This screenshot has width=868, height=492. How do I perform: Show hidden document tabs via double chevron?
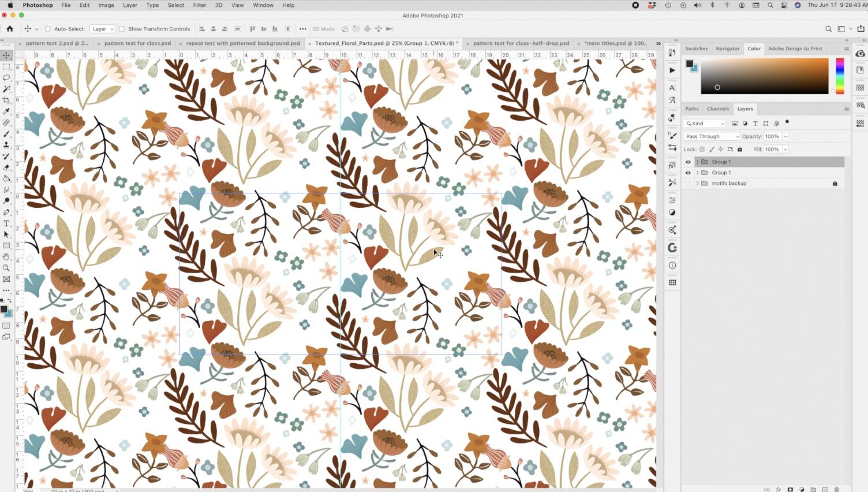659,43
